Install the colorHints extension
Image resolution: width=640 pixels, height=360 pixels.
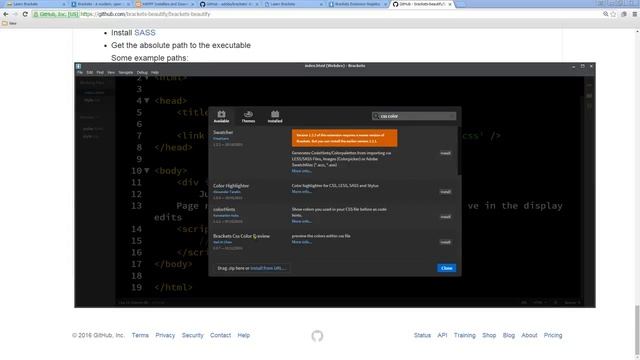(x=445, y=217)
